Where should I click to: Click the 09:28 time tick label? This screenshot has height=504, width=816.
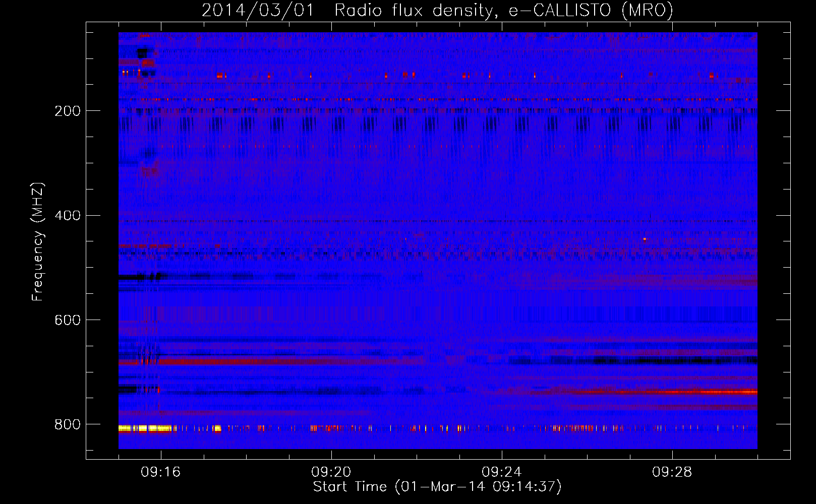672,472
